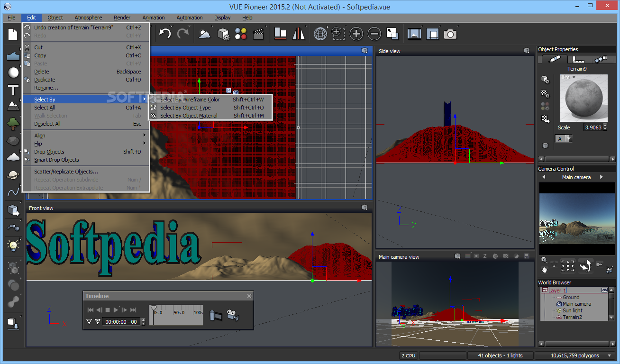Click the World Browser scroll down arrow

tap(611, 318)
